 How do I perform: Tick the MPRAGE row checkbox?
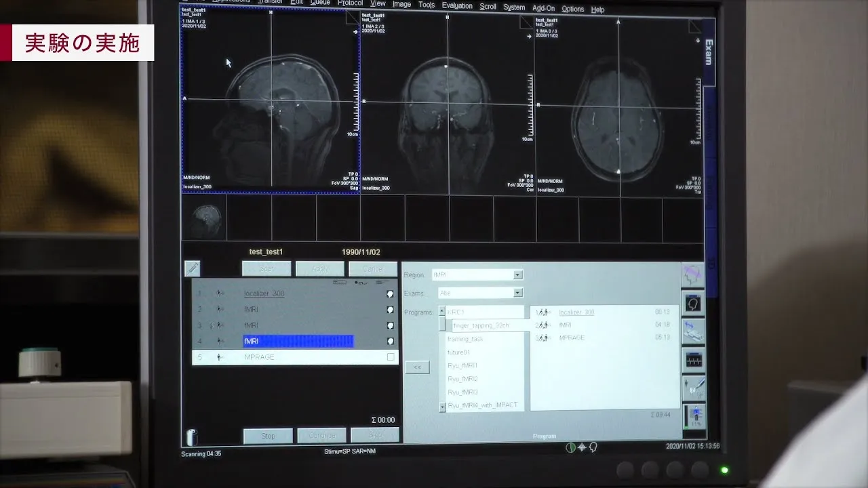click(391, 357)
